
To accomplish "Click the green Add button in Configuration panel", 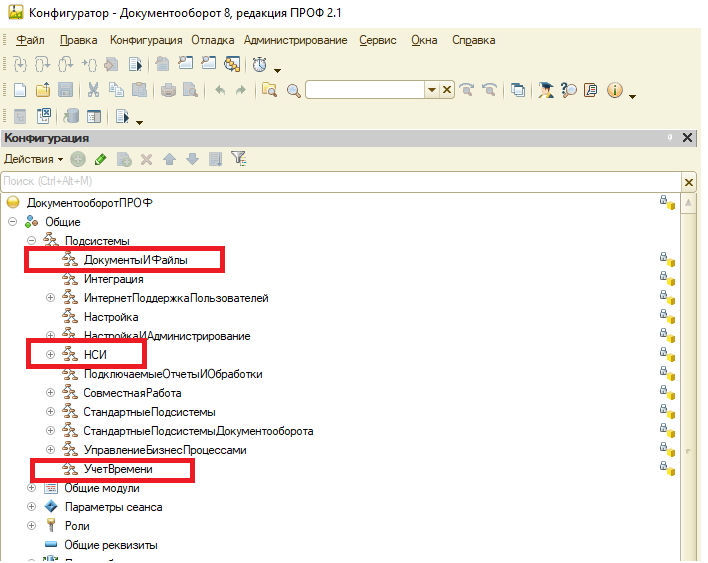I will (x=78, y=159).
